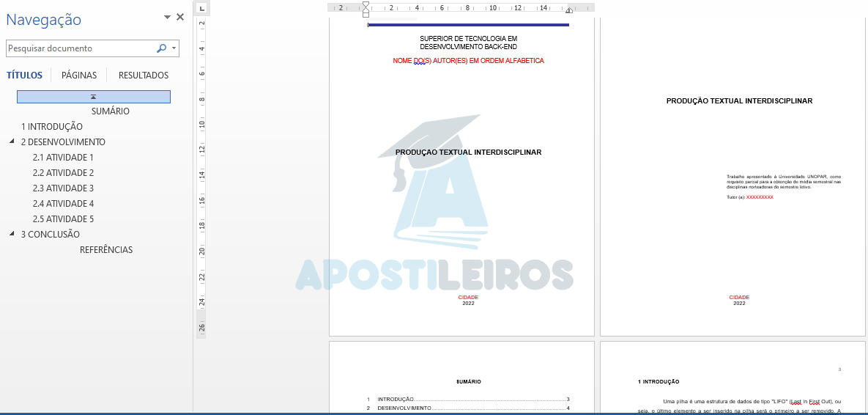The image size is (868, 415).
Task: Click the red NOME DO(S) AUTOR(ES) text
Action: (x=468, y=61)
